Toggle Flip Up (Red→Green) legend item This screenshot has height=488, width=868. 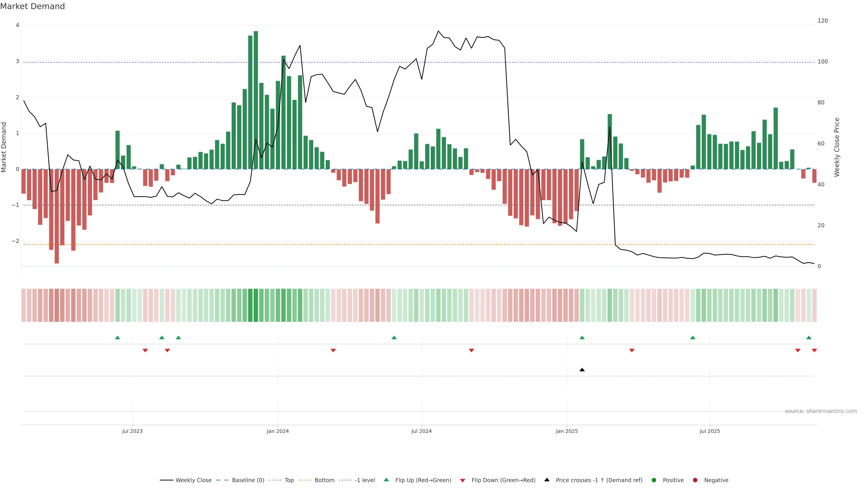[423, 480]
